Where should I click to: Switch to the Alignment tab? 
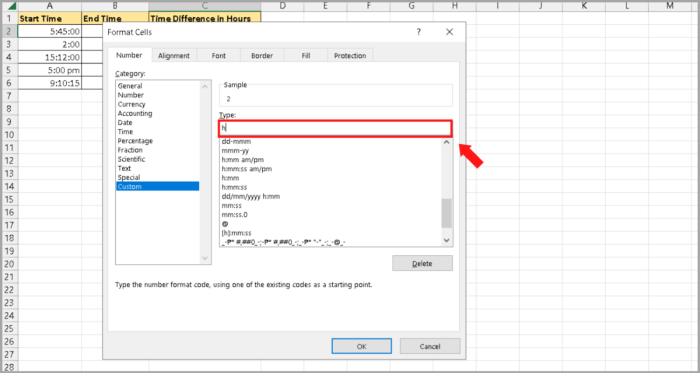click(x=174, y=56)
